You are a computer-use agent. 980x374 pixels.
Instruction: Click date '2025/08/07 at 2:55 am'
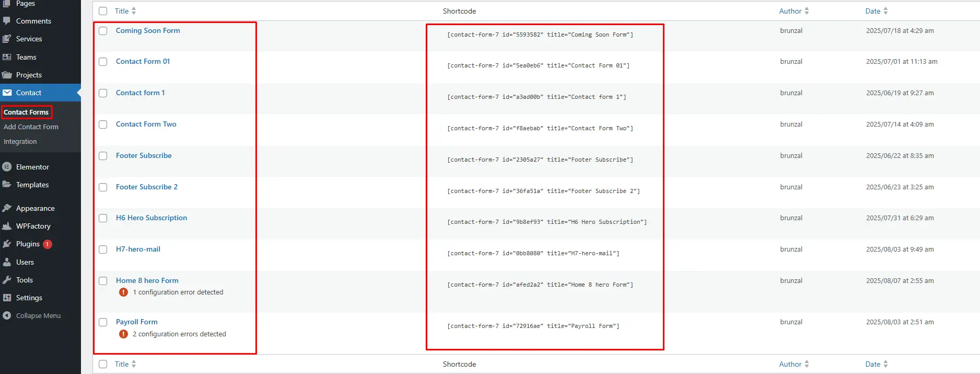tap(900, 280)
